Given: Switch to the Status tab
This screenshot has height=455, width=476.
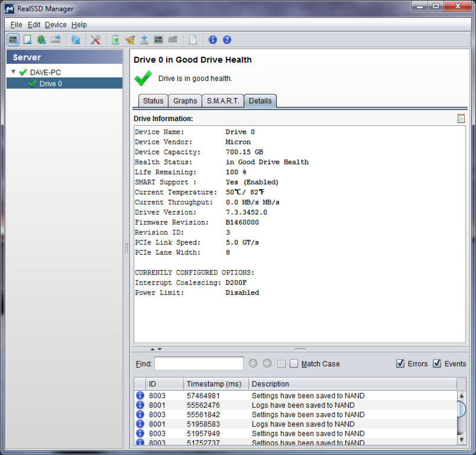Looking at the screenshot, I should coord(153,101).
